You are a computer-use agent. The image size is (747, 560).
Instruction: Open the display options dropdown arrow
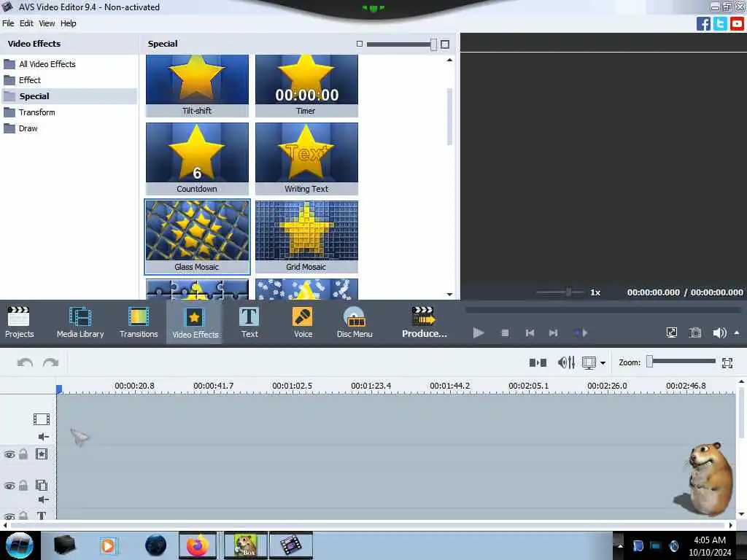coord(603,363)
